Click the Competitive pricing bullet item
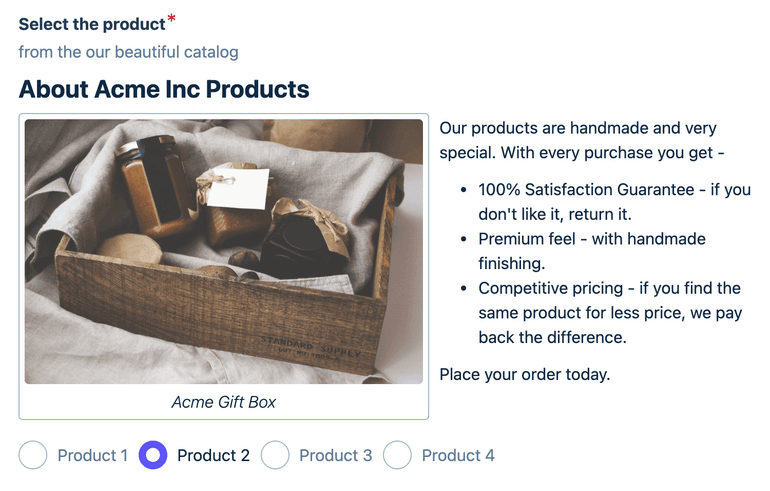The height and width of the screenshot is (491, 770). point(610,313)
